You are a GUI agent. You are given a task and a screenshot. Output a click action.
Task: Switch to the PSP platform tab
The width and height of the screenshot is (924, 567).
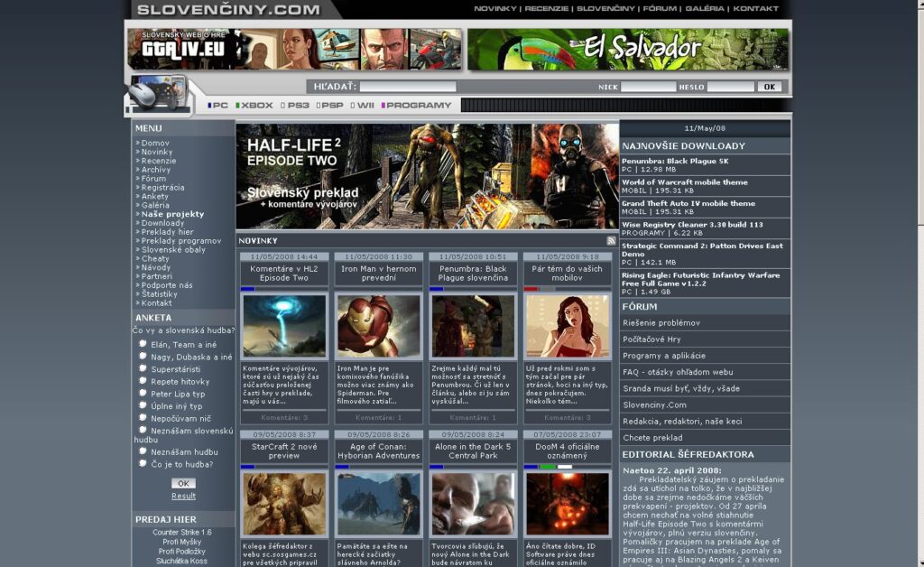329,106
